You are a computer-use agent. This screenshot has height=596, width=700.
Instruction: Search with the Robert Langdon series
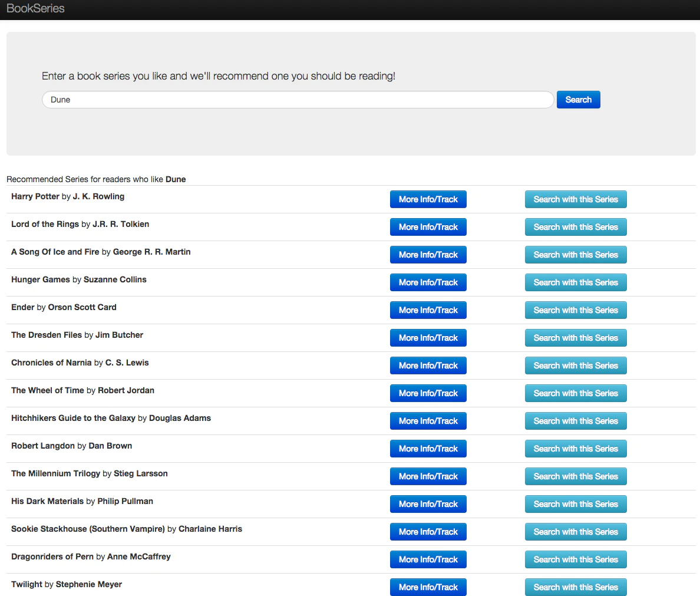click(575, 448)
